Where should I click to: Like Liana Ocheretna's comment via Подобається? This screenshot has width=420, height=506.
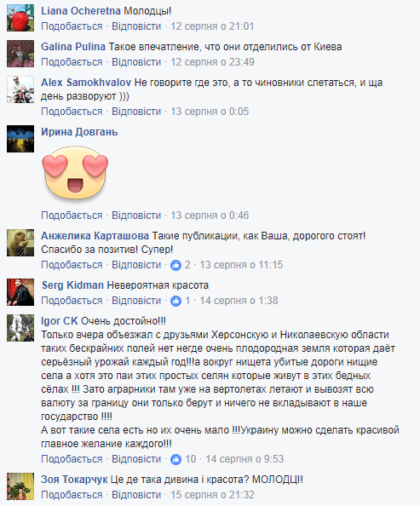pyautogui.click(x=72, y=26)
